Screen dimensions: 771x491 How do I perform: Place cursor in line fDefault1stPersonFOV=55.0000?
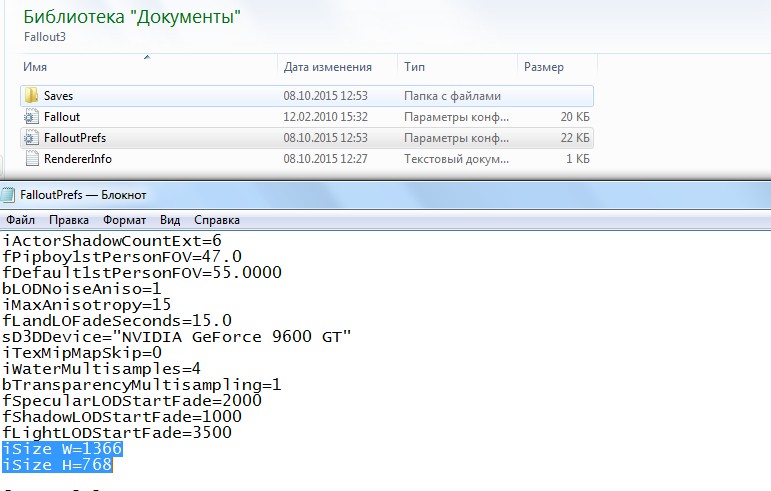coord(142,273)
